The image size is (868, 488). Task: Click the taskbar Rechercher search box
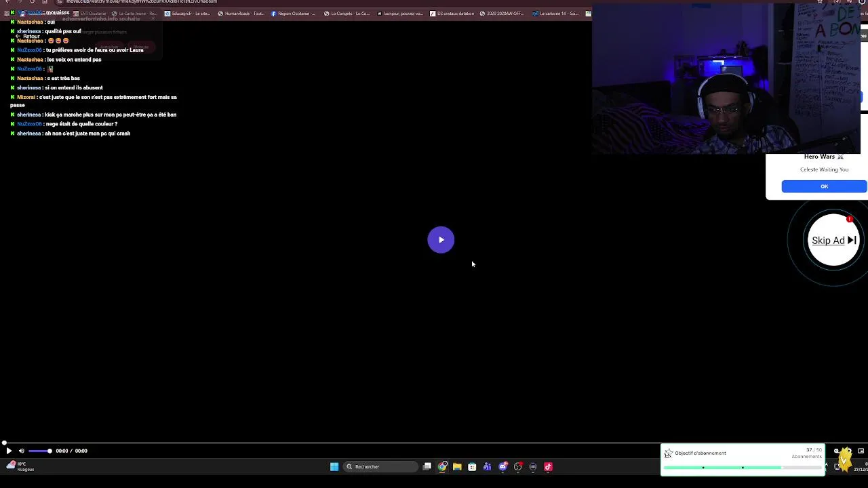379,466
